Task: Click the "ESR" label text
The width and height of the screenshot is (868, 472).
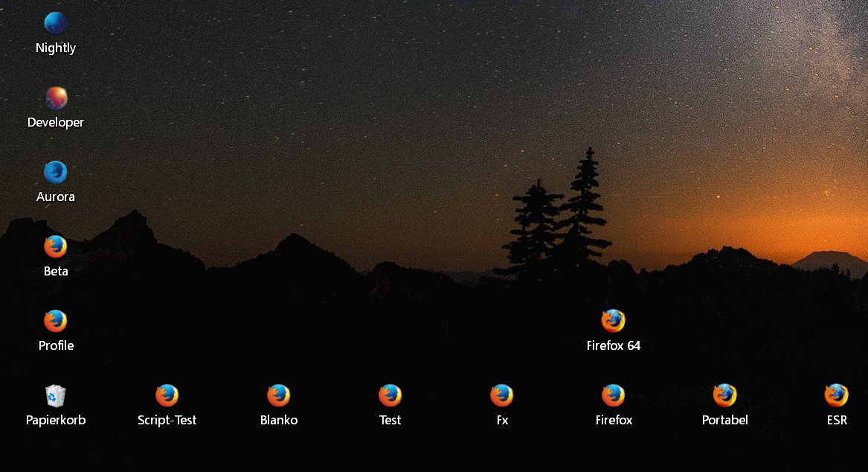Action: click(x=837, y=420)
